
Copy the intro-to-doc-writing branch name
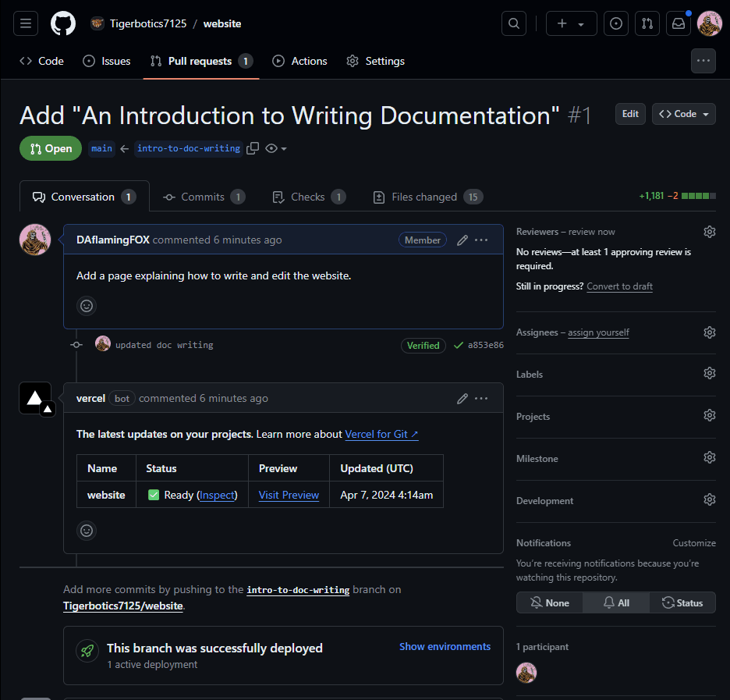(x=253, y=148)
